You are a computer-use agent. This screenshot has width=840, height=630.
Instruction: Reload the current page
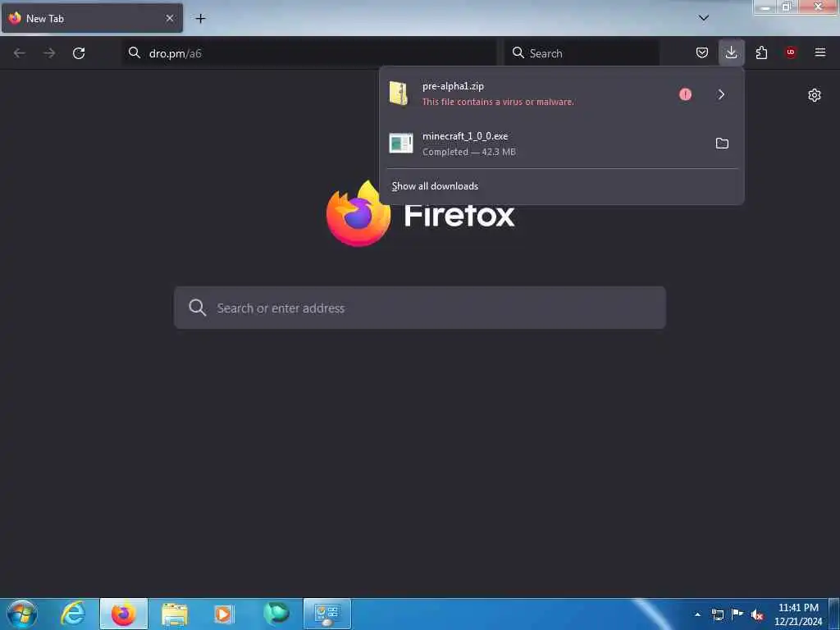[x=79, y=53]
